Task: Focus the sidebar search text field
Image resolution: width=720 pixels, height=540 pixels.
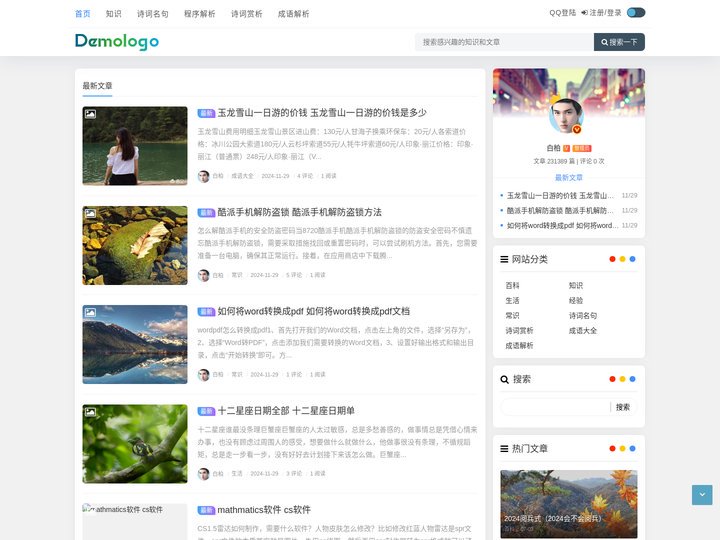Action: click(x=555, y=407)
